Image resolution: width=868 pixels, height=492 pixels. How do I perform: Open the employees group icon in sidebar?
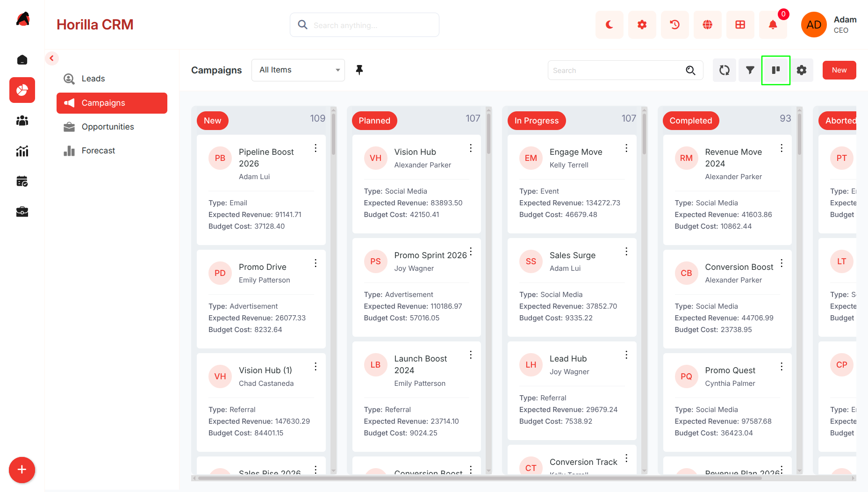22,121
